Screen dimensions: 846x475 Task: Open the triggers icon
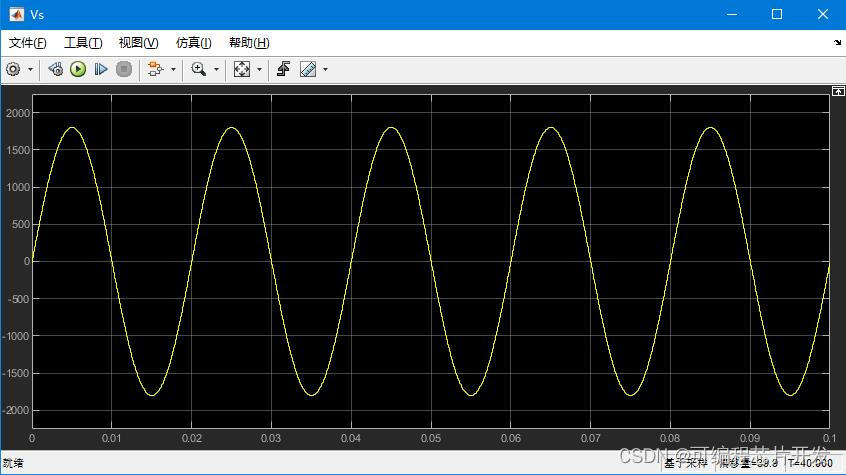click(x=283, y=69)
